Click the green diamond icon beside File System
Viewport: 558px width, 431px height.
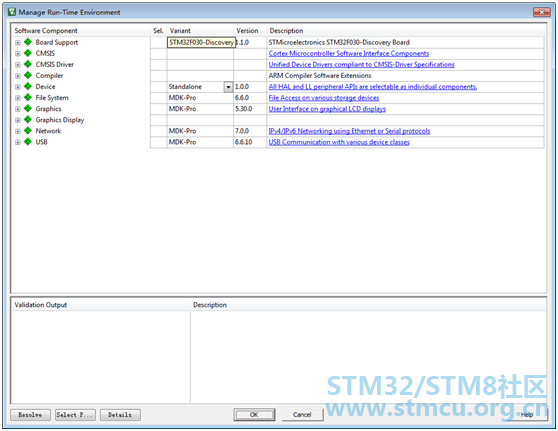click(28, 98)
